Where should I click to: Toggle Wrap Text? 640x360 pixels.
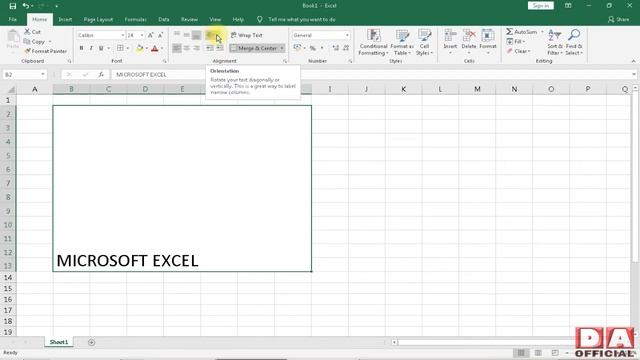(247, 36)
